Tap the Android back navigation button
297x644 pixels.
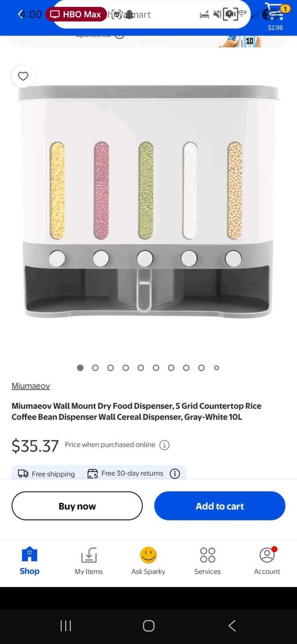point(232,626)
